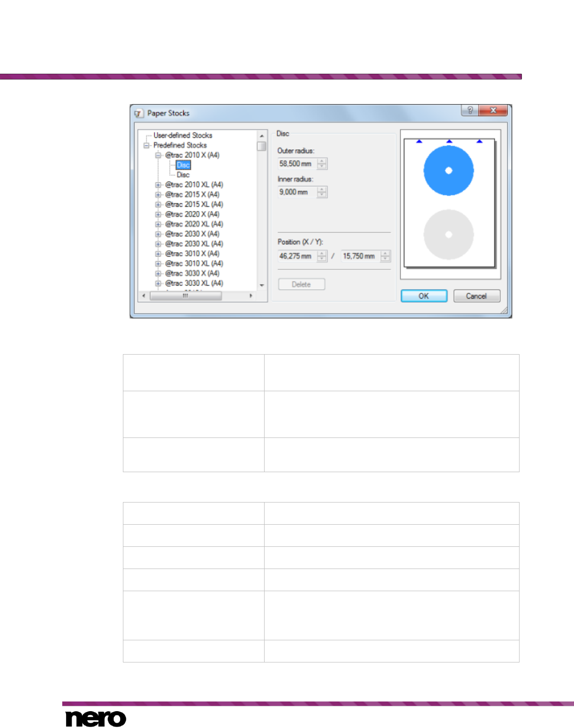Dismiss dialog with Cancel button

[x=476, y=296]
